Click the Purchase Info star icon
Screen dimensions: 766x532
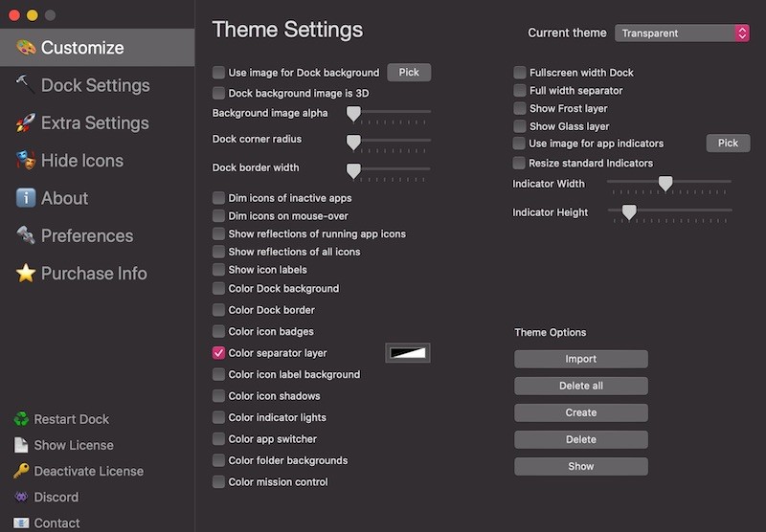click(x=26, y=273)
